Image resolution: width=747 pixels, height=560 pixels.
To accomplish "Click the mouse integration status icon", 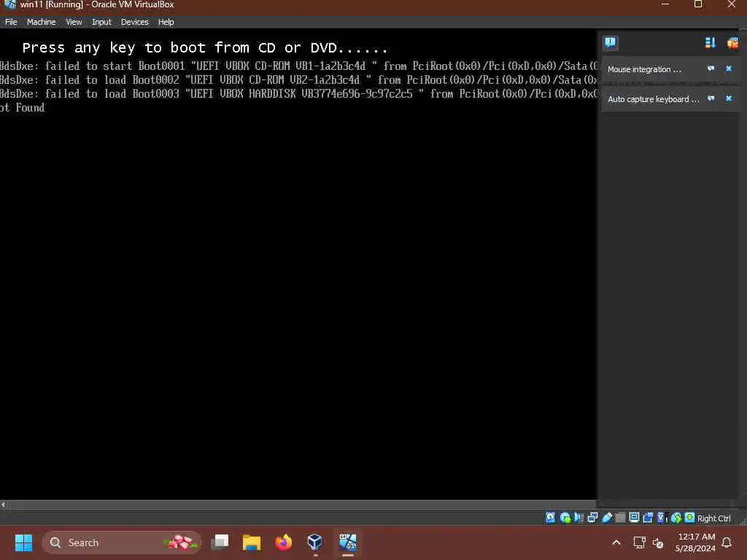I will pos(676,518).
